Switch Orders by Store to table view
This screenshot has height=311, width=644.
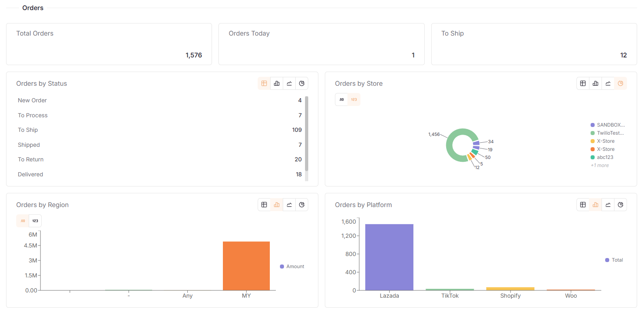pos(583,83)
